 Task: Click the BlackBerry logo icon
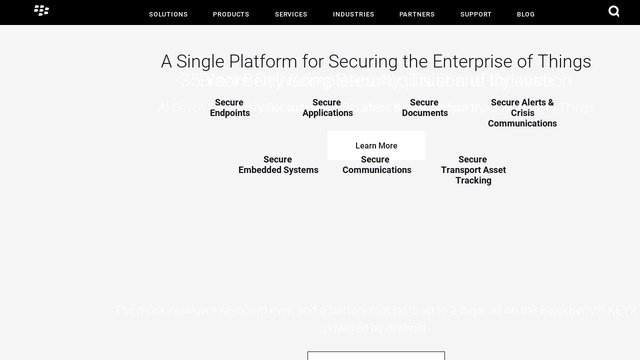(42, 10)
